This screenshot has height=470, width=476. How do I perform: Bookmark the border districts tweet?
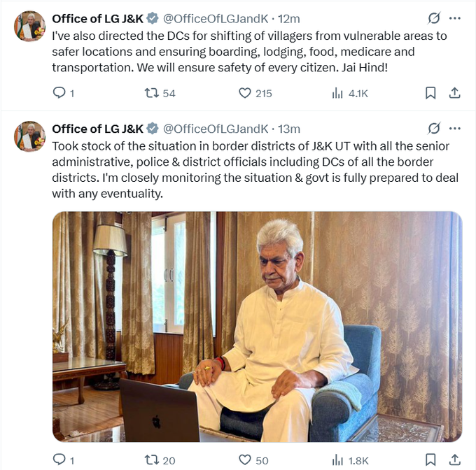(x=431, y=460)
